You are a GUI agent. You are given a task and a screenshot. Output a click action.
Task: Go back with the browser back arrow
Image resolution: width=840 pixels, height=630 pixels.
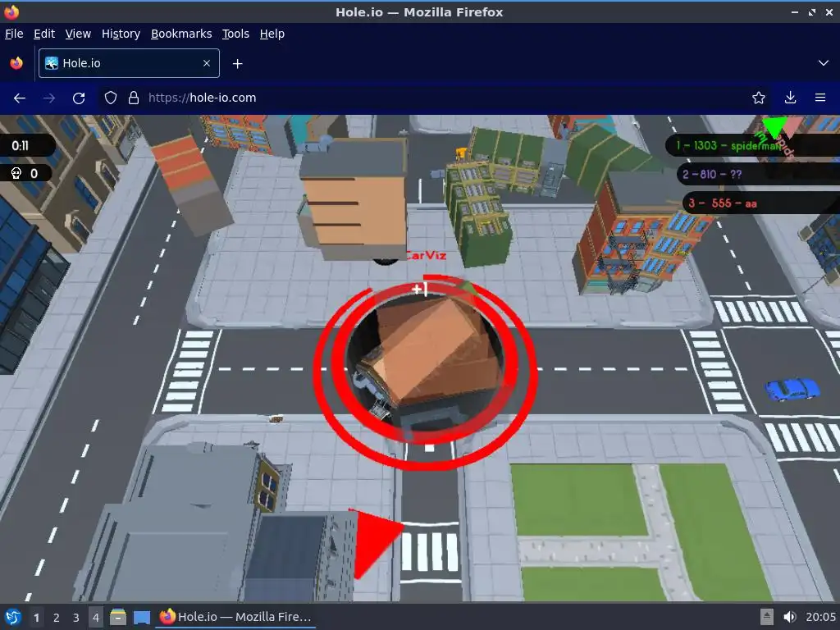[x=20, y=98]
